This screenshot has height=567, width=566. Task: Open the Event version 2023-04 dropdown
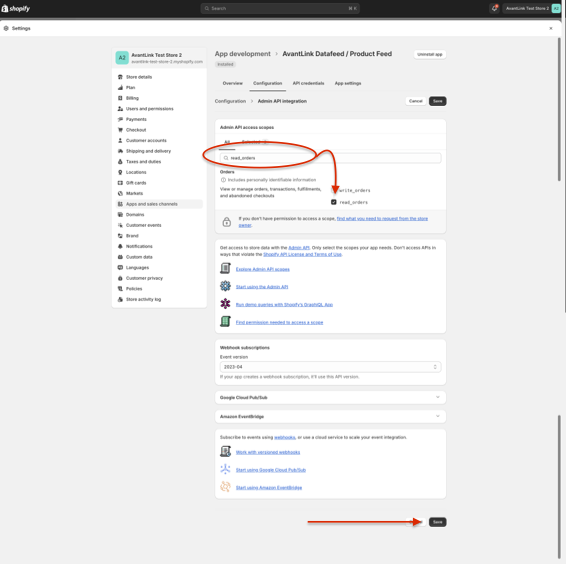330,367
